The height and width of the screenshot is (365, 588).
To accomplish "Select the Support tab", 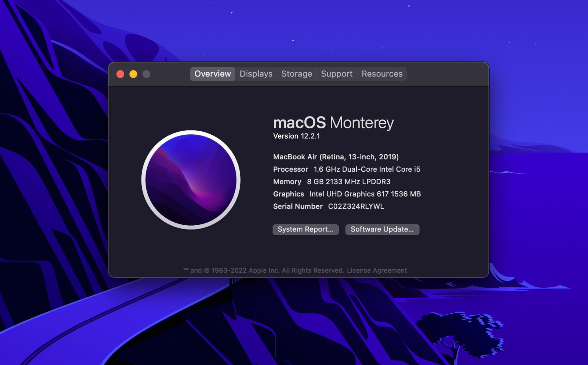I will pos(337,74).
